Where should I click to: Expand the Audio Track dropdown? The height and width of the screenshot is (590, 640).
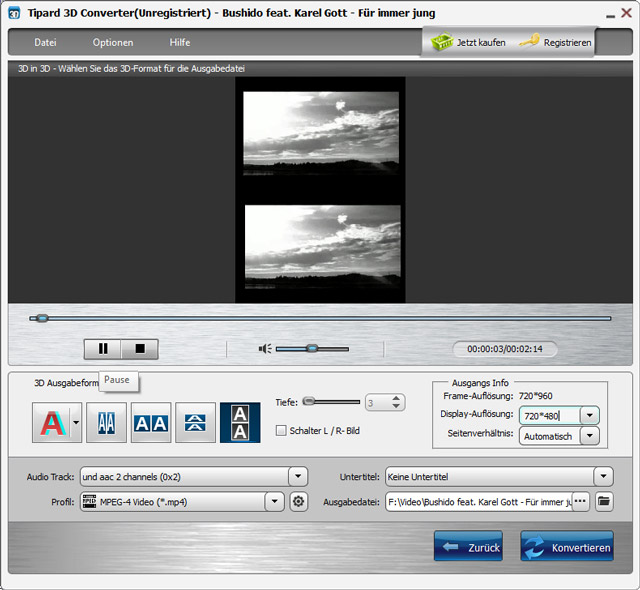[298, 477]
